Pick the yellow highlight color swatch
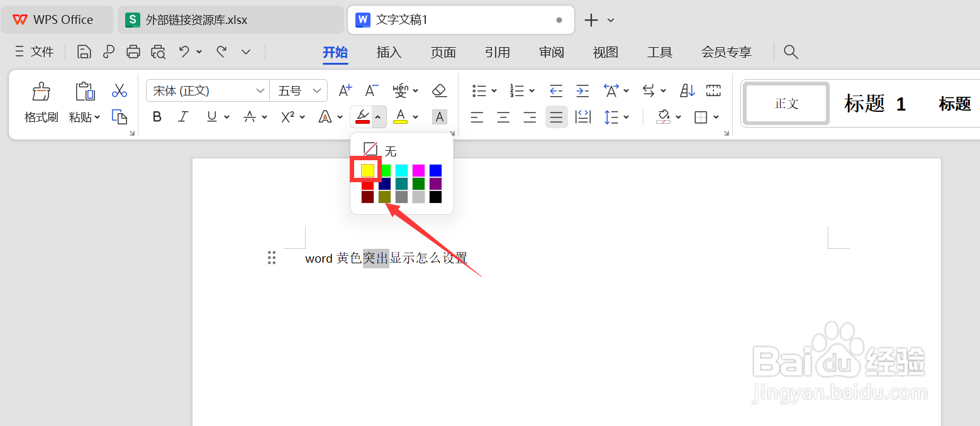Viewport: 980px width, 426px height. (x=368, y=170)
